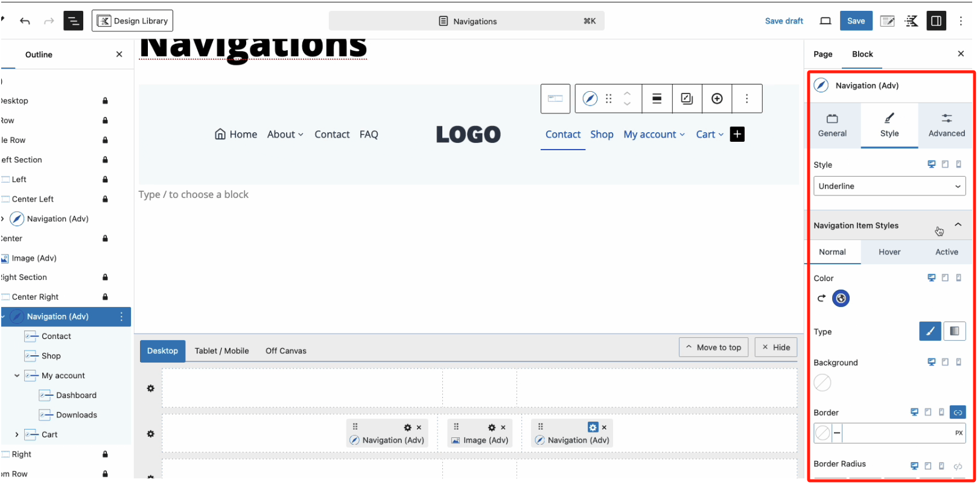Click the preview device laptop icon

click(825, 21)
